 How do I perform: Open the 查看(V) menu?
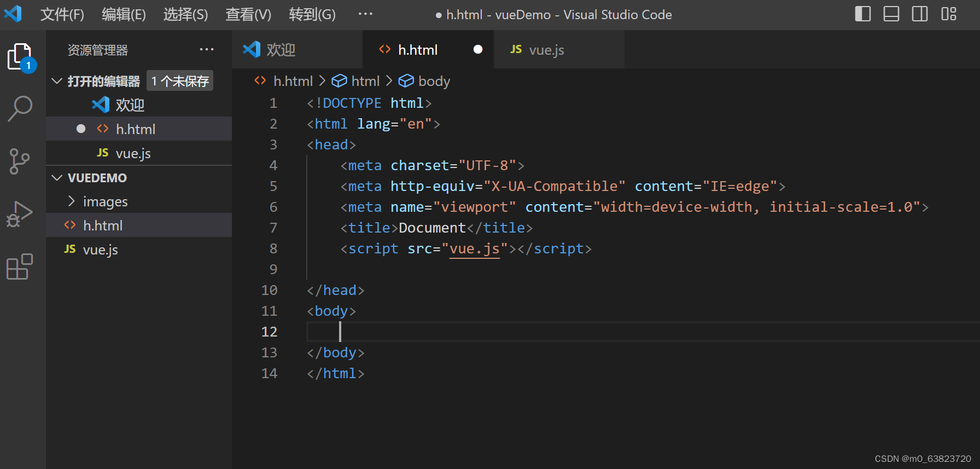click(x=249, y=15)
